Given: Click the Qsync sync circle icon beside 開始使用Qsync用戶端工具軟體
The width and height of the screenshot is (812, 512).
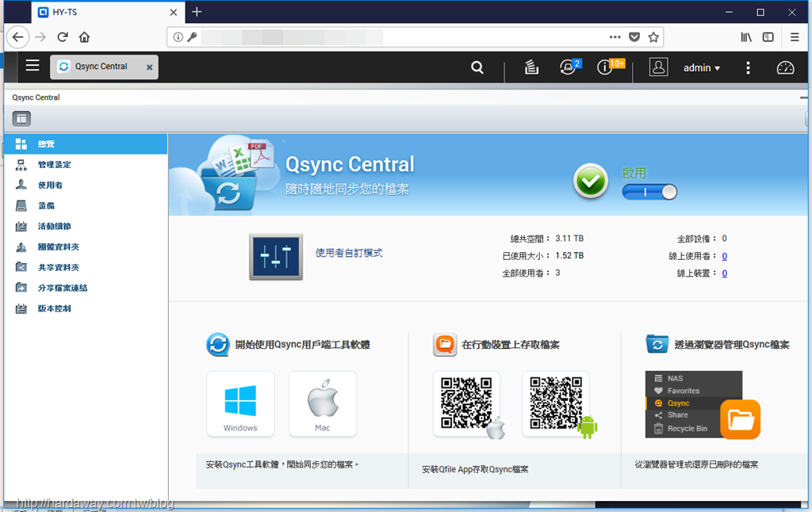Looking at the screenshot, I should 218,345.
